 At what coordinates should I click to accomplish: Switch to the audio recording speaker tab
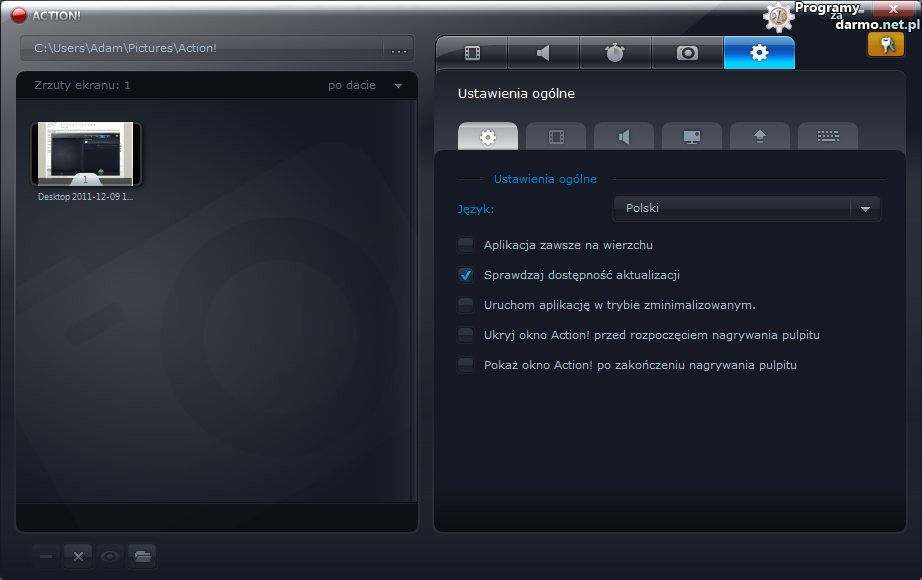(543, 53)
